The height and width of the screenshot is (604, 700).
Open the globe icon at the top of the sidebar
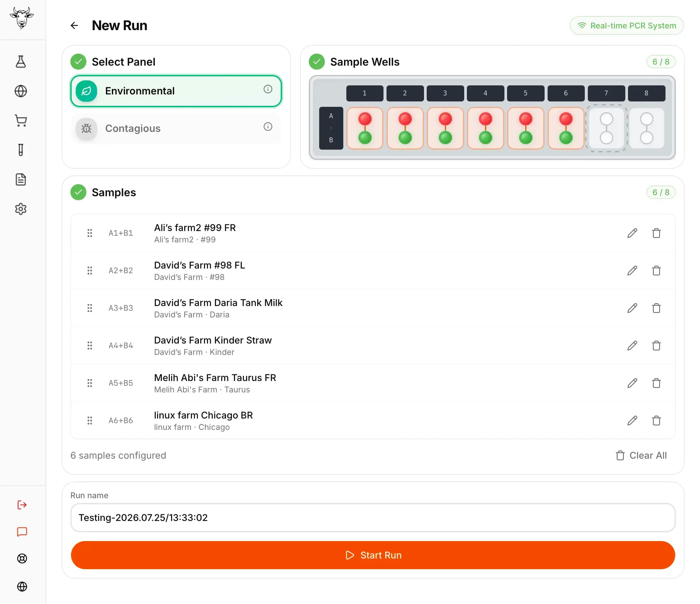pyautogui.click(x=21, y=91)
